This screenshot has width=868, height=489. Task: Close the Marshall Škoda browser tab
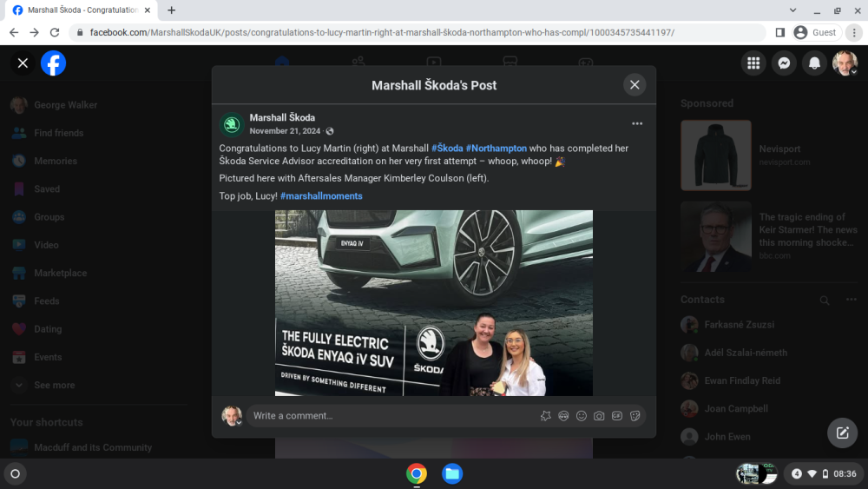[x=148, y=10]
